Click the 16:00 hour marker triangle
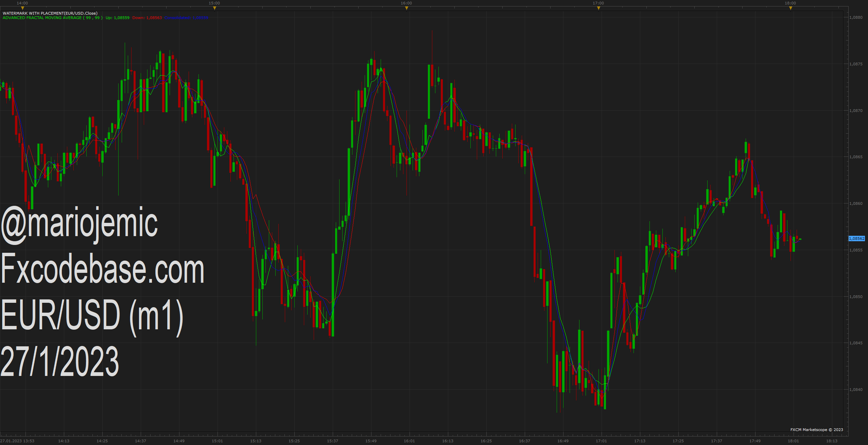Viewport: 868px width, 445px height. [x=406, y=8]
